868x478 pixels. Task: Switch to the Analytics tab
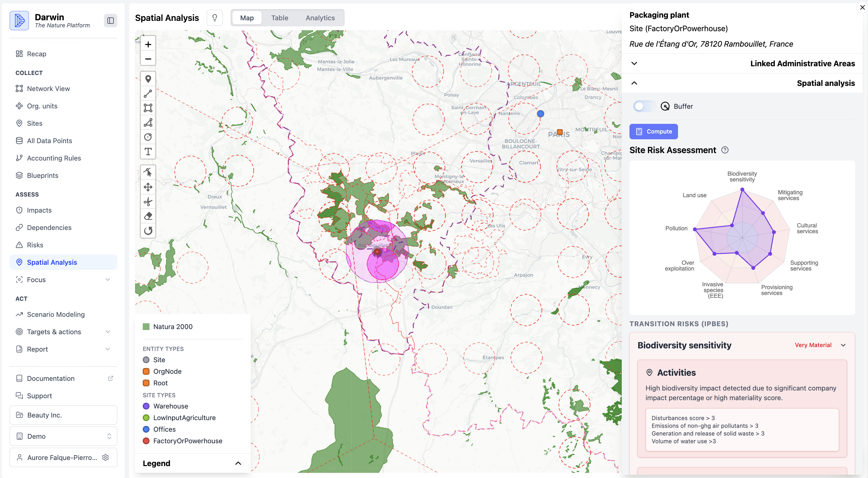pos(320,18)
